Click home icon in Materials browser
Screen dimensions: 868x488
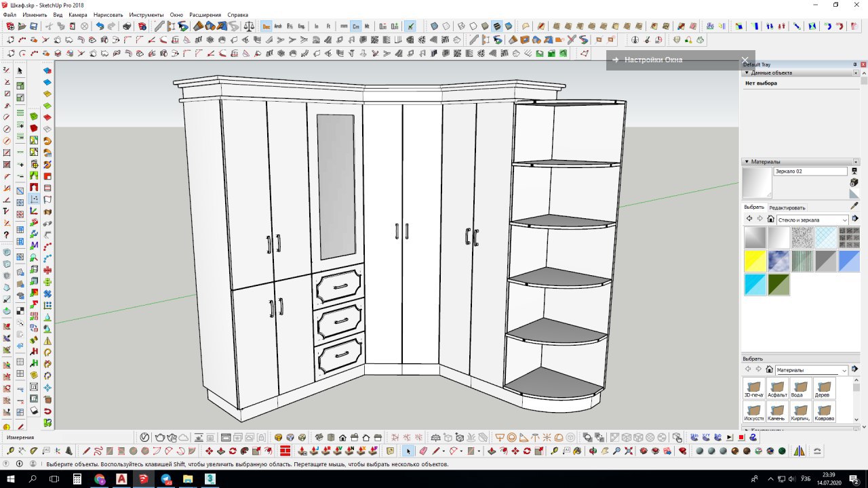(770, 219)
